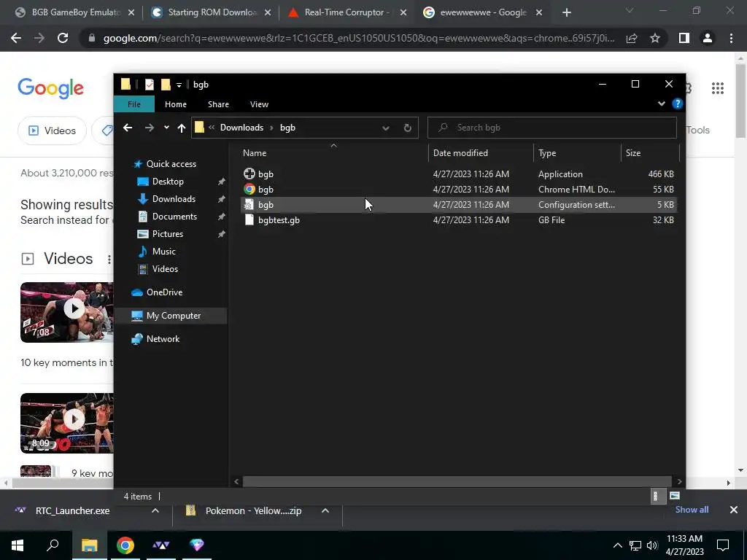The image size is (747, 560).
Task: Open Desktop in navigation pane
Action: coord(168,182)
